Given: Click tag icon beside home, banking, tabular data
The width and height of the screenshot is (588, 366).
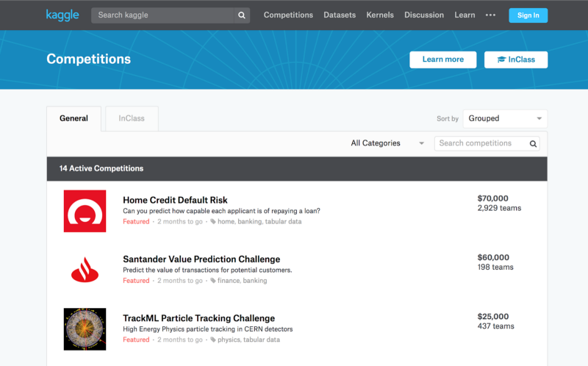Looking at the screenshot, I should (x=213, y=222).
